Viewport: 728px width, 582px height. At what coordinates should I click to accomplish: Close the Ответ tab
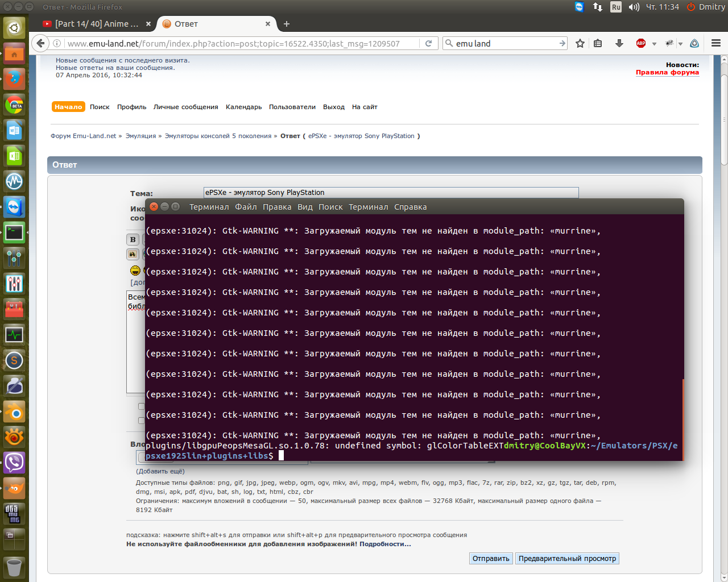click(x=268, y=24)
